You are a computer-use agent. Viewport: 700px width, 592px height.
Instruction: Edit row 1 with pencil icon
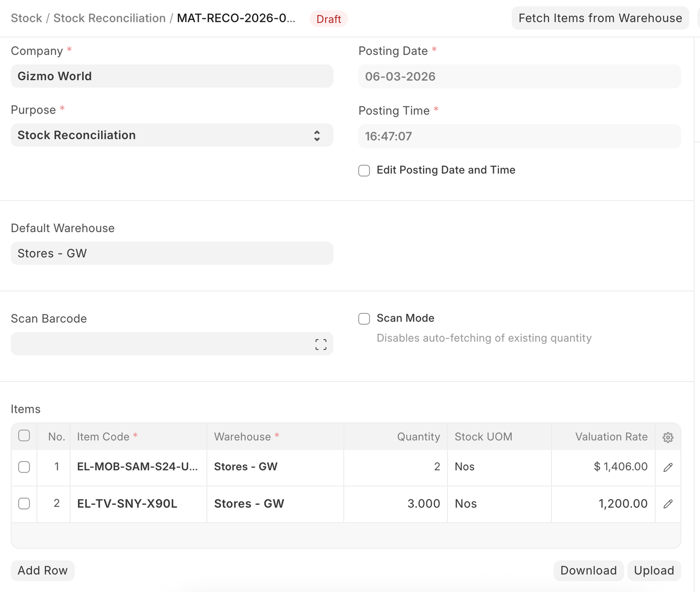point(668,467)
